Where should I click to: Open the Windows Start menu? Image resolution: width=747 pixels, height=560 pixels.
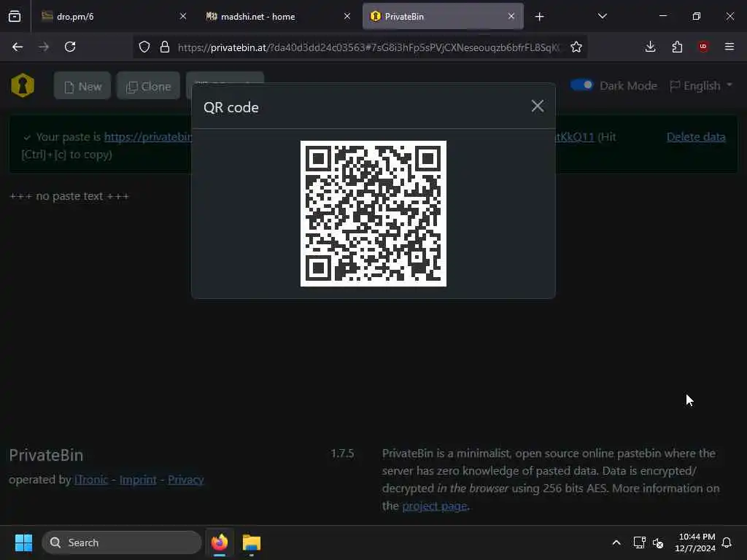23,542
